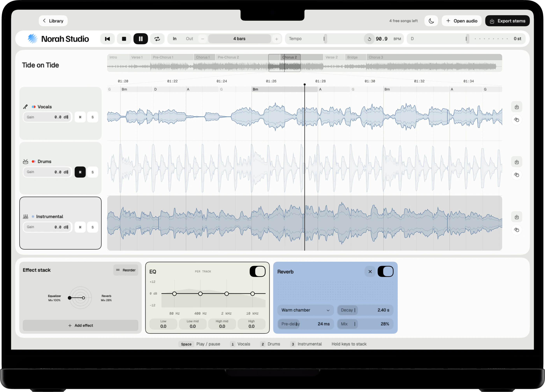
Task: Click the Reverb Mix slider
Action: (365, 324)
